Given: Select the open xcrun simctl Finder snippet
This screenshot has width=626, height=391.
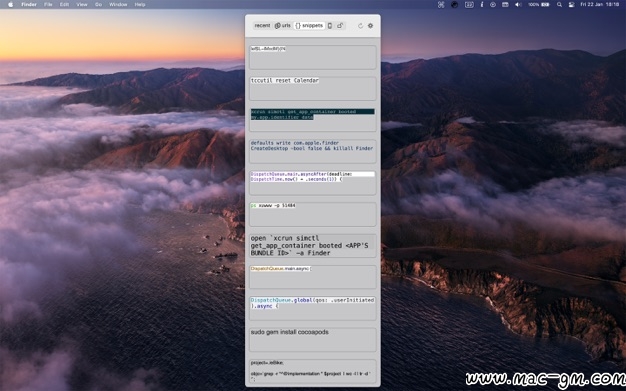Looking at the screenshot, I should 313,246.
